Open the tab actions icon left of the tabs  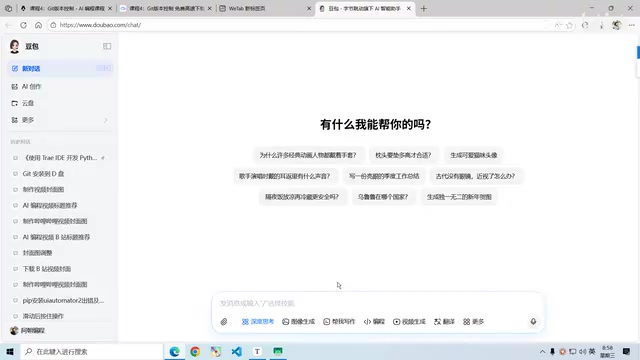pos(8,8)
